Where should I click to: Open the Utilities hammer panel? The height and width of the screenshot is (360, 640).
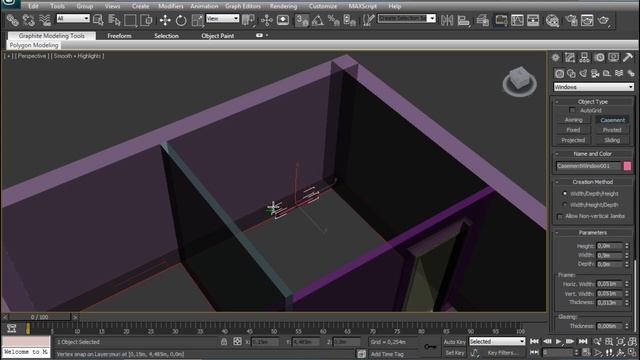coord(628,58)
